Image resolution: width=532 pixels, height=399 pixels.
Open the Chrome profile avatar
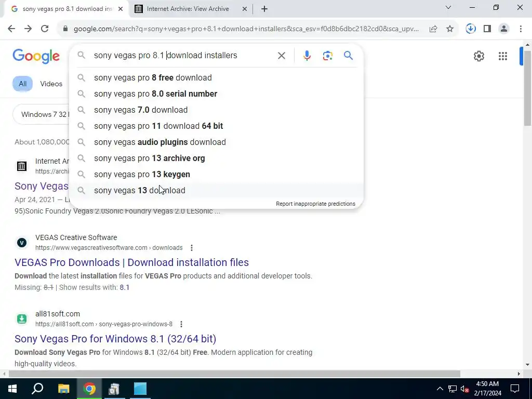(504, 29)
